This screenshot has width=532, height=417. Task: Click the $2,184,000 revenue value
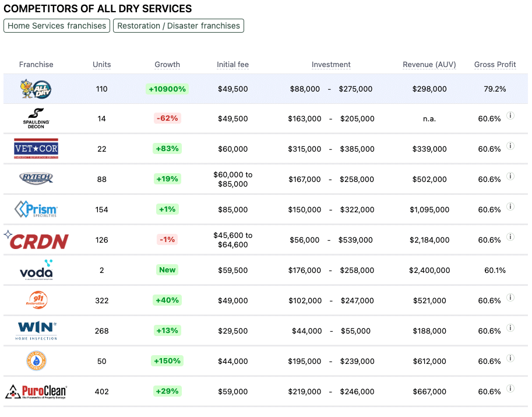tap(429, 240)
